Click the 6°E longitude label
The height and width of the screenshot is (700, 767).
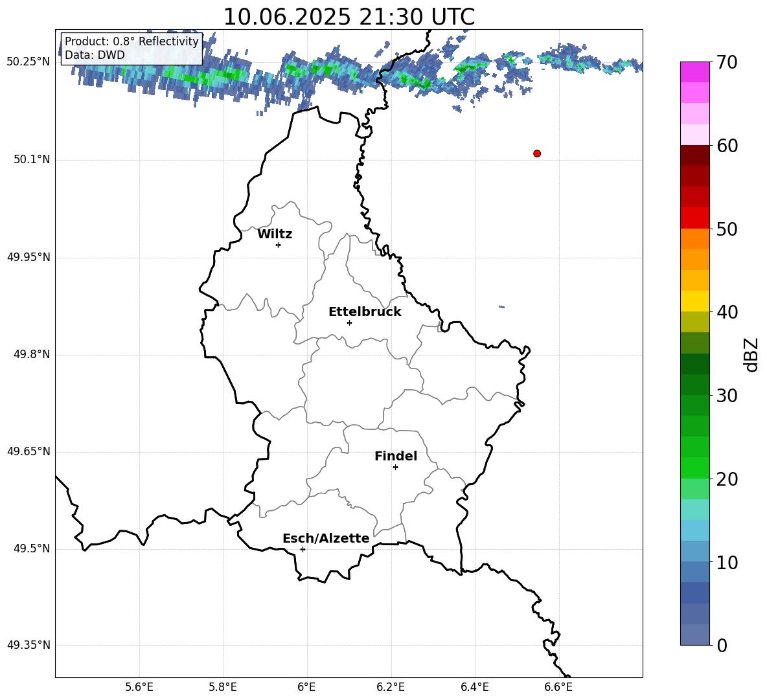click(x=306, y=687)
